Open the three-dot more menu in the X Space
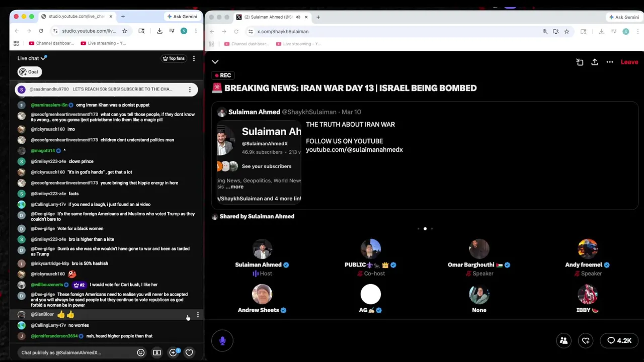 click(610, 62)
